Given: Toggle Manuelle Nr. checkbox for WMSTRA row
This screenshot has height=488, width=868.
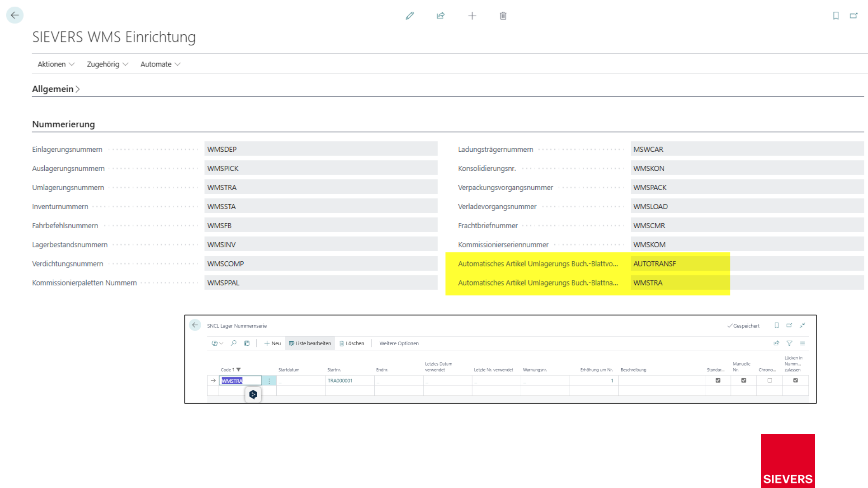Looking at the screenshot, I should (744, 380).
